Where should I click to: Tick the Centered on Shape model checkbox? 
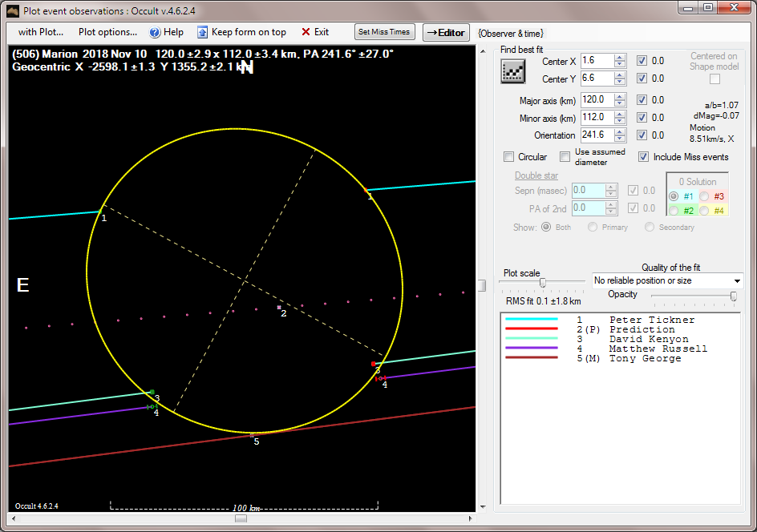pos(714,79)
